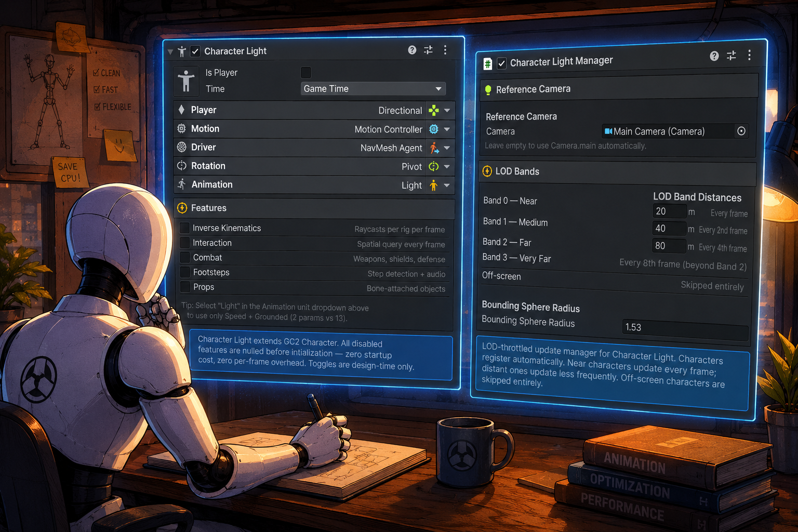This screenshot has height=532, width=798.
Task: Click the "Skipped entirely" Off-screen value text
Action: (x=712, y=286)
